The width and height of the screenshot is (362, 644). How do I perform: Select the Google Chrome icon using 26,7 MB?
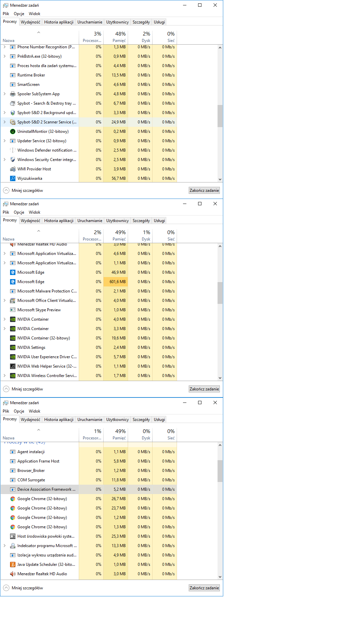(x=13, y=499)
